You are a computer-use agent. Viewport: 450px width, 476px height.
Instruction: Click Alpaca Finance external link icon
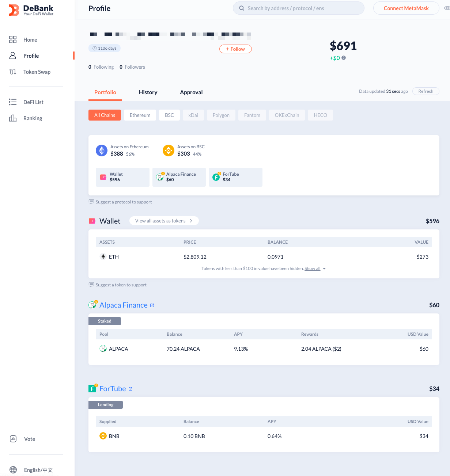pos(152,305)
